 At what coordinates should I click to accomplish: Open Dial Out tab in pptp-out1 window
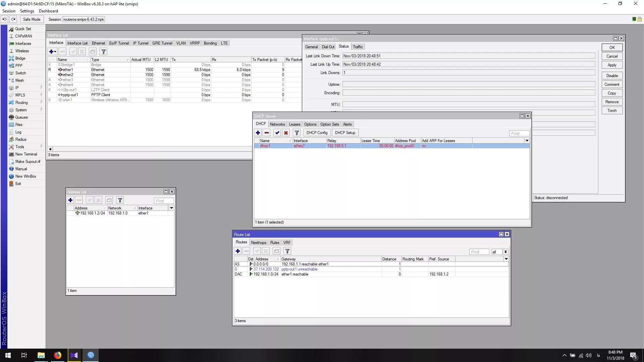pyautogui.click(x=328, y=47)
